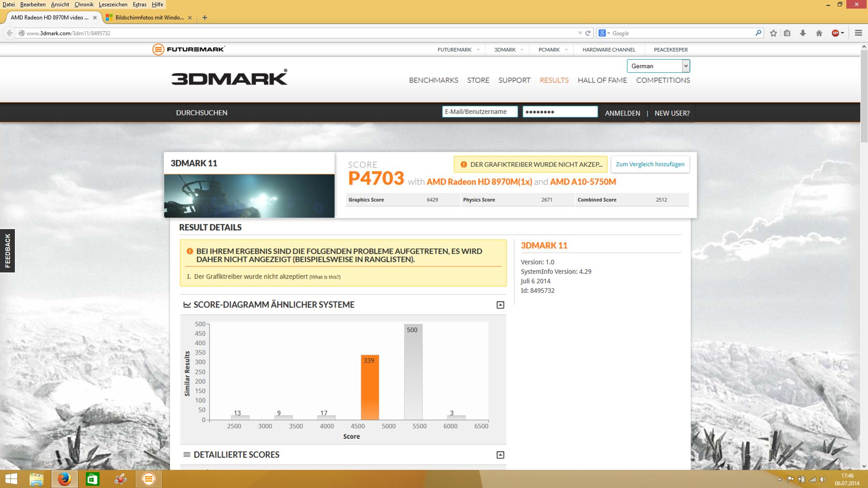Collapse the Detaillierte Scores section
Viewport: 868px width, 488px height.
click(x=500, y=455)
